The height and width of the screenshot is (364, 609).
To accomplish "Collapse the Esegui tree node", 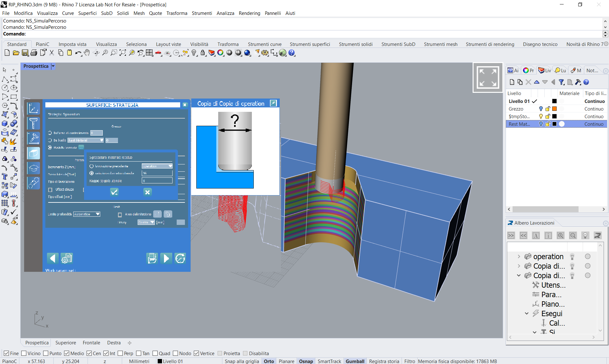I will point(527,313).
